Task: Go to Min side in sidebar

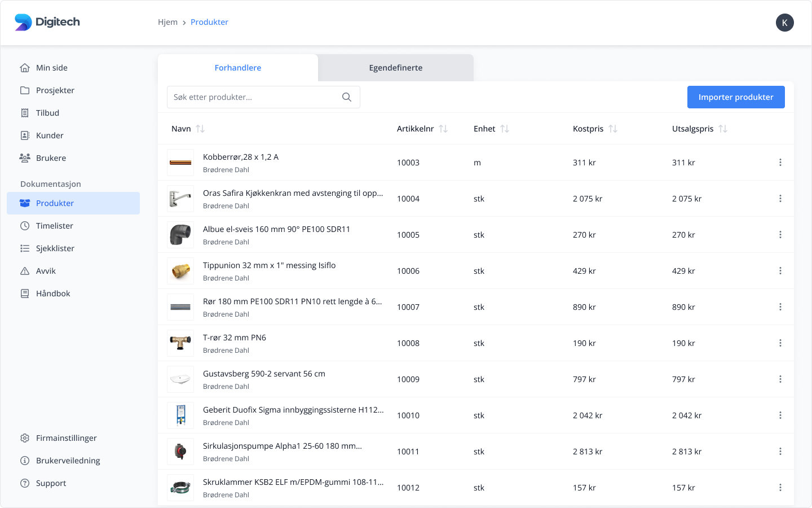Action: pyautogui.click(x=73, y=68)
